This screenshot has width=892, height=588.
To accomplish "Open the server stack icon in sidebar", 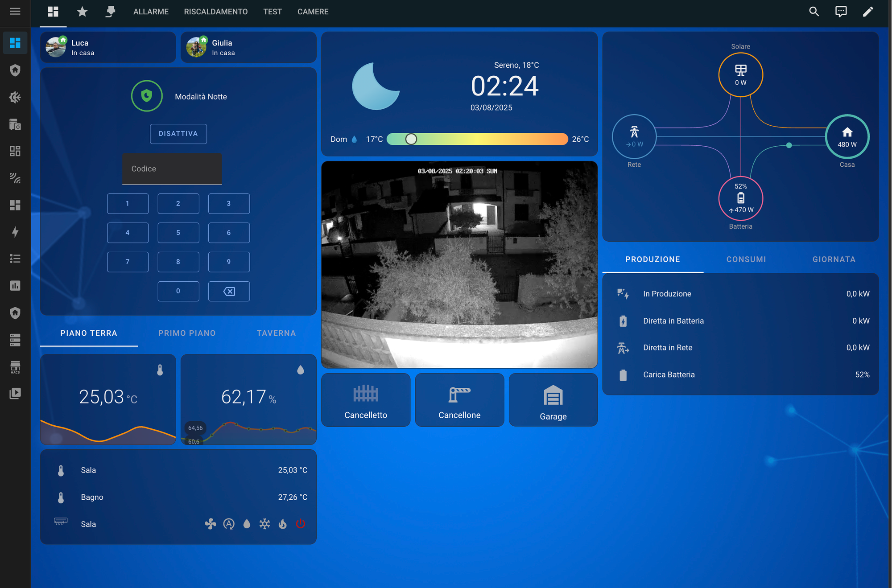I will tap(15, 340).
